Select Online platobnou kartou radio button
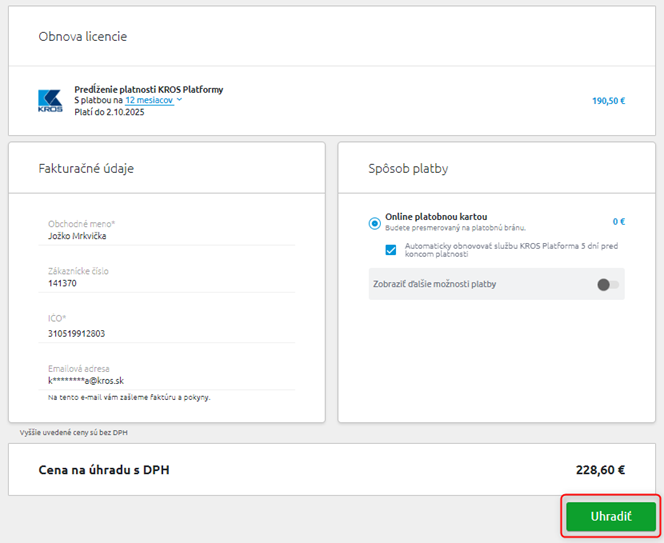 coord(375,223)
